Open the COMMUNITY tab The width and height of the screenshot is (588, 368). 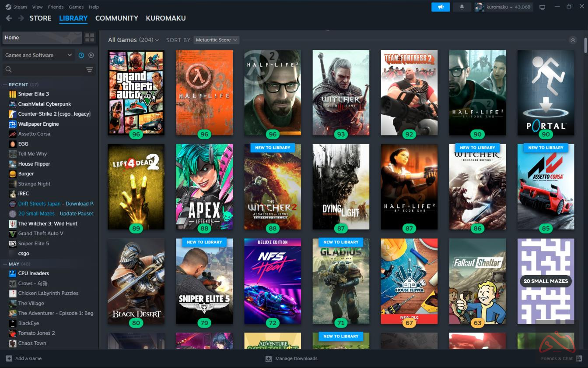[x=116, y=18]
